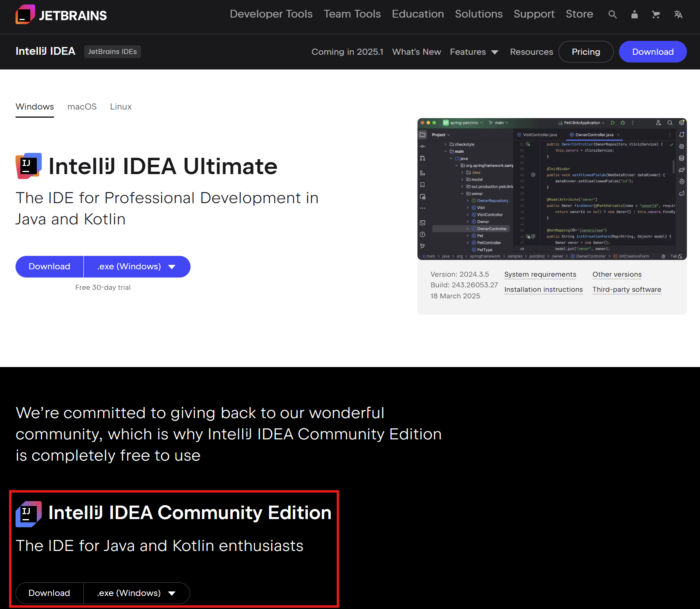Screen dimensions: 700x609
Task: Click the 18 March 2025 date
Action: coord(455,296)
